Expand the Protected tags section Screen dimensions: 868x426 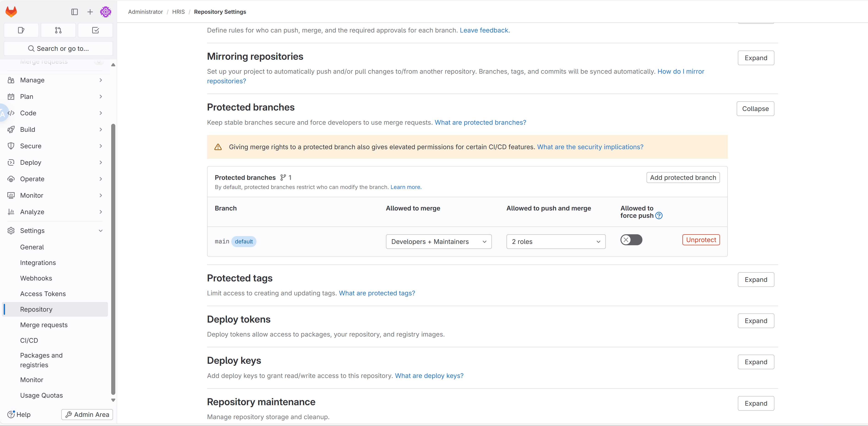756,280
